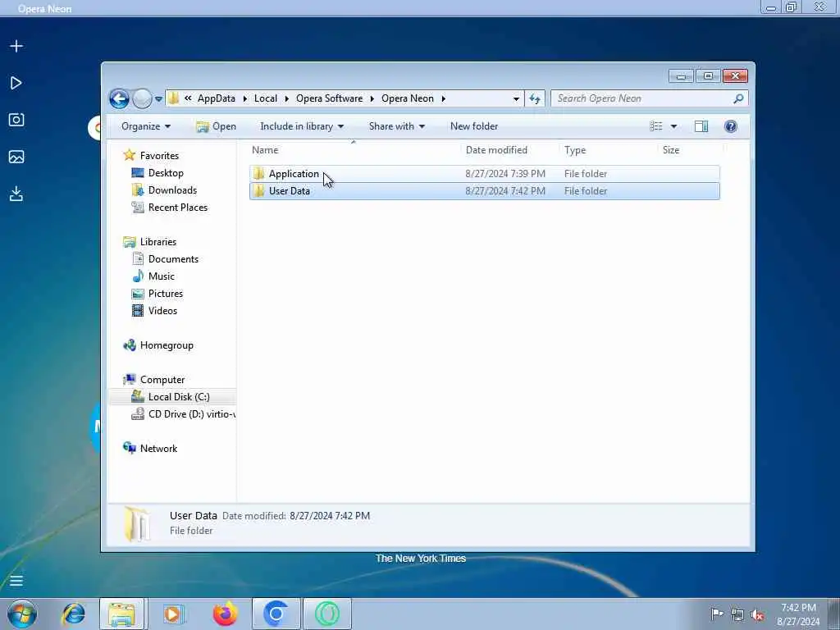The image size is (840, 630).
Task: Click Local in the address breadcrumb
Action: (266, 98)
